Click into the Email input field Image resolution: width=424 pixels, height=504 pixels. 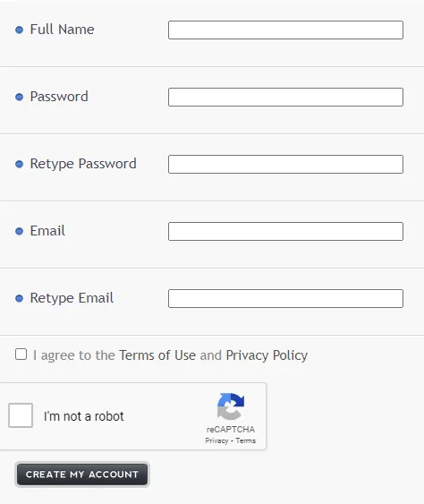coord(285,232)
